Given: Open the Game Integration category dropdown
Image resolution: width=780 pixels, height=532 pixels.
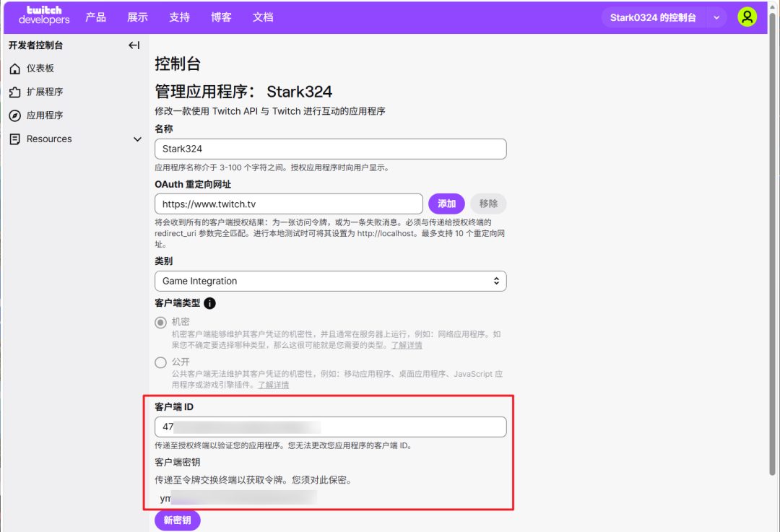Looking at the screenshot, I should tap(330, 281).
